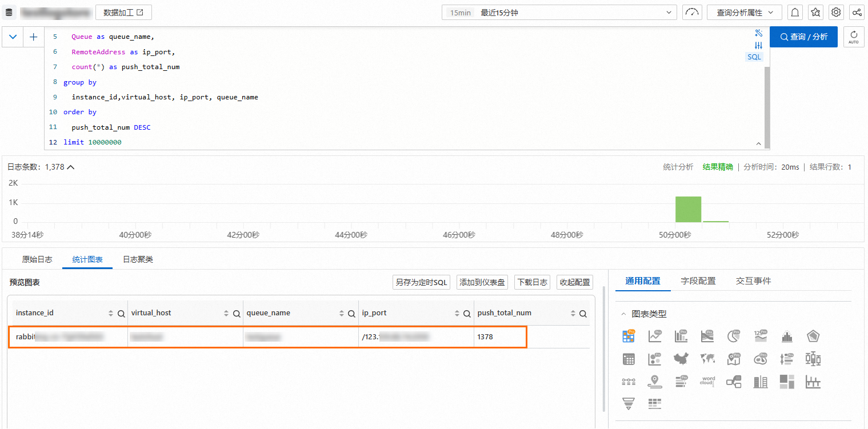868x429 pixels.
Task: Select the China map chart icon
Action: 681,359
